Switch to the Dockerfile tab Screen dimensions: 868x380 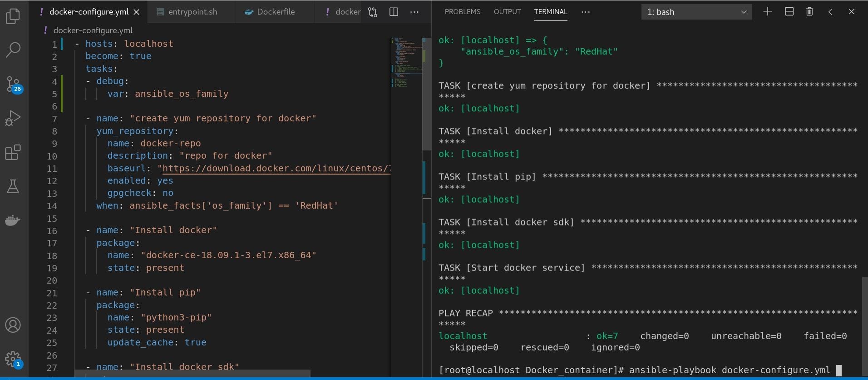click(x=276, y=12)
